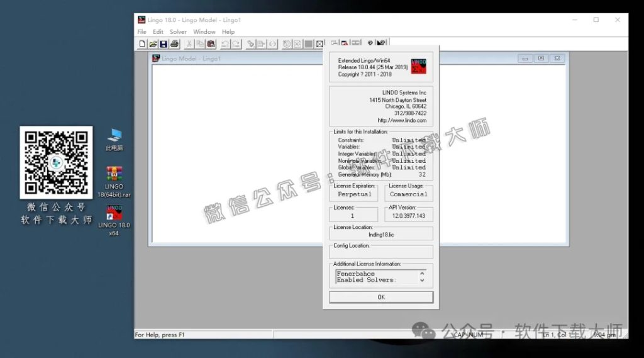Click the Solve bullseye toolbar icon
Image resolution: width=644 pixels, height=358 pixels.
point(287,44)
